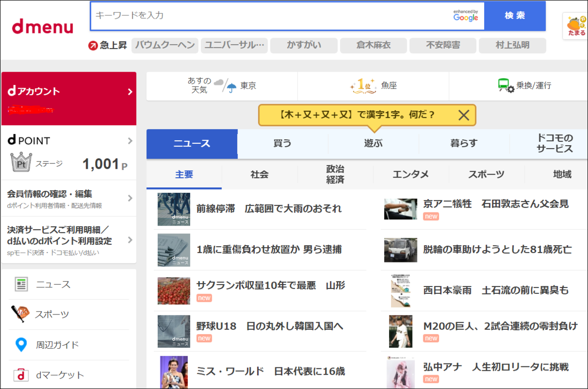
Task: Open 前線停滞 広範囲で大雨のおそれ headline
Action: point(269,208)
